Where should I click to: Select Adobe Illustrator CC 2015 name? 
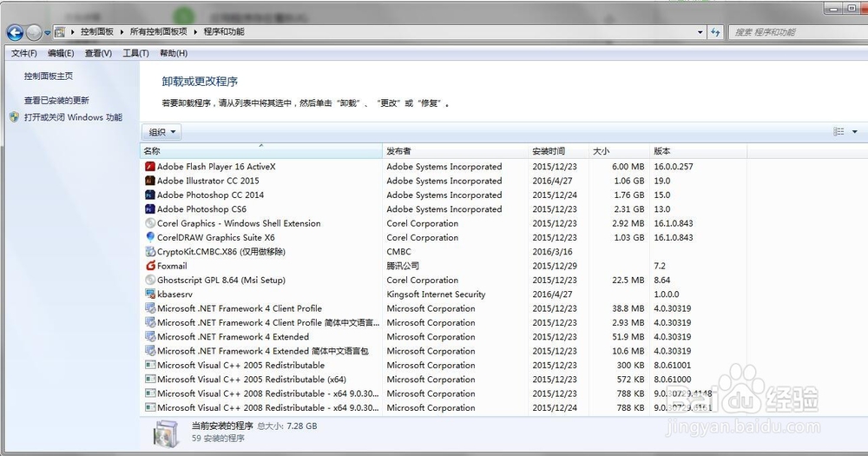[x=208, y=181]
